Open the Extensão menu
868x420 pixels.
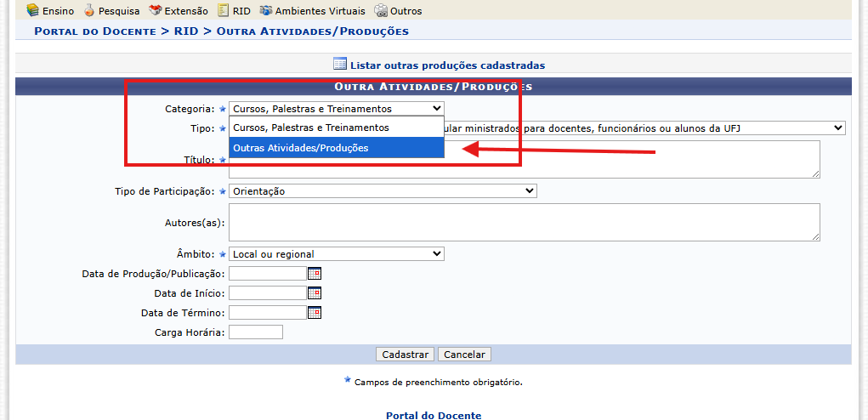(x=179, y=10)
